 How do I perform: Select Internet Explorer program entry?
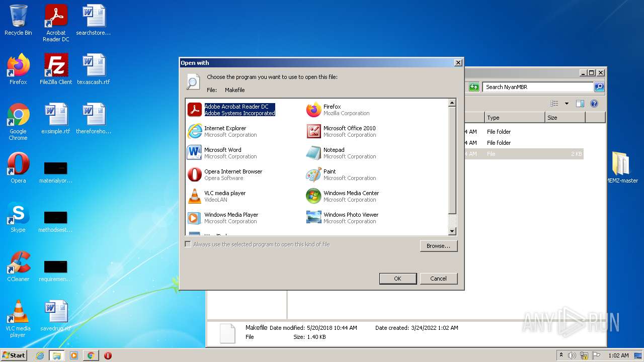pos(222,131)
